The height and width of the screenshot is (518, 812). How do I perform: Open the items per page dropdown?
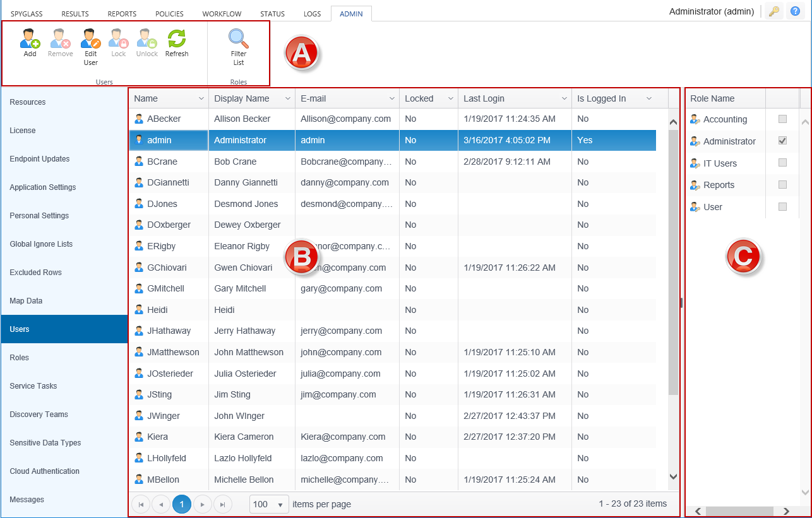click(x=270, y=504)
